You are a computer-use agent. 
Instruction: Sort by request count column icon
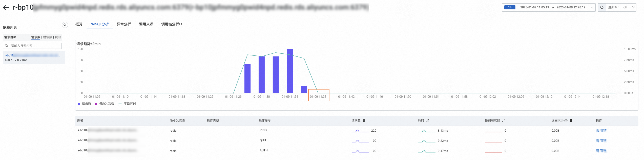coord(364,121)
